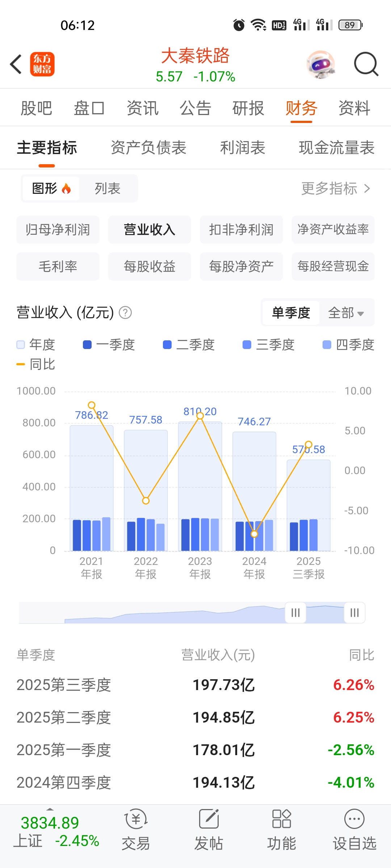Image resolution: width=391 pixels, height=868 pixels.
Task: Tap the 营业收入(元) column header
Action: point(218,655)
